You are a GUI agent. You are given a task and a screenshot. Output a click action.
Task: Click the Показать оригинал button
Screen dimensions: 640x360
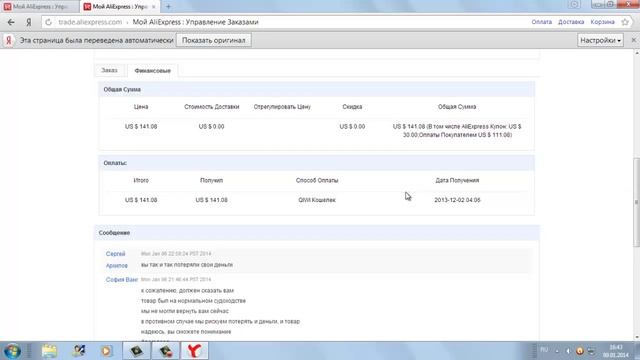[x=213, y=40]
